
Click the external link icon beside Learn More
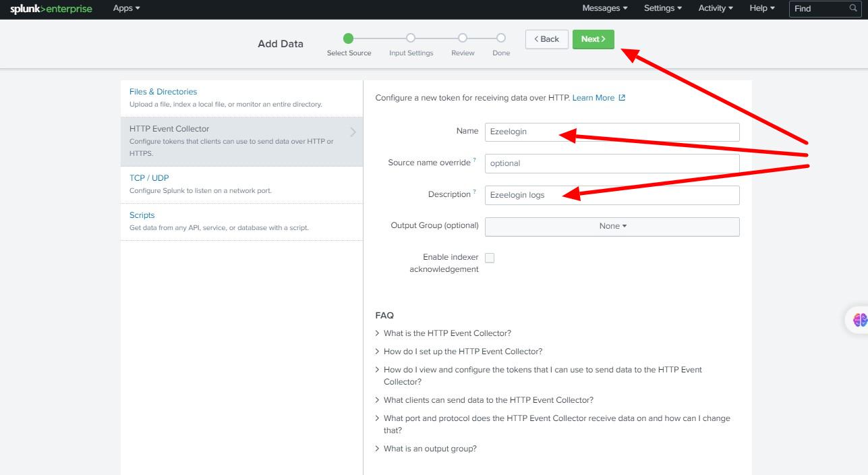tap(622, 98)
